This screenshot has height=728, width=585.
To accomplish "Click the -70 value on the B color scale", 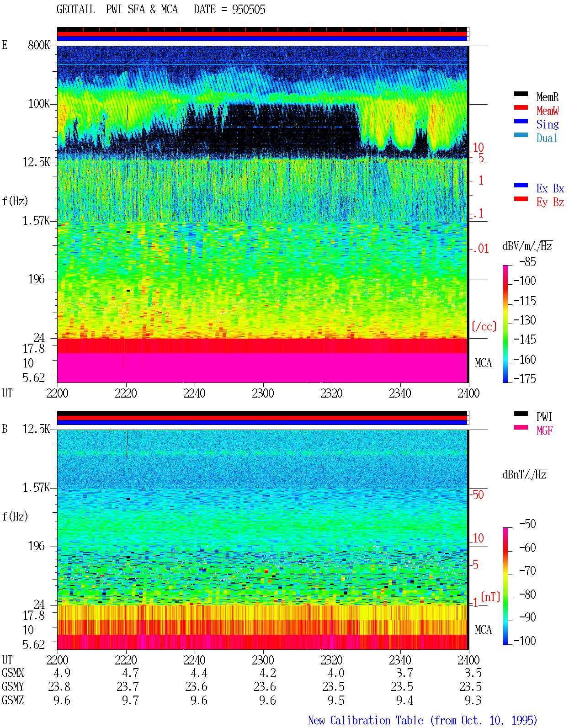I will [527, 570].
